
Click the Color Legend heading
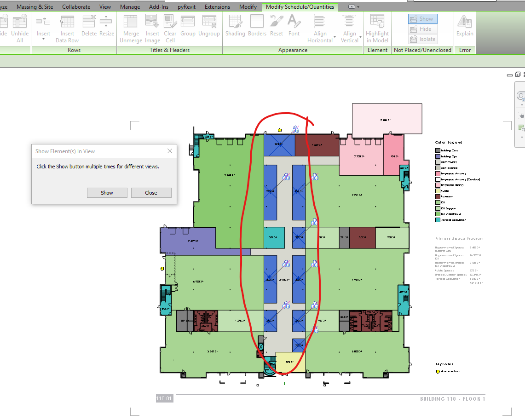click(x=449, y=142)
